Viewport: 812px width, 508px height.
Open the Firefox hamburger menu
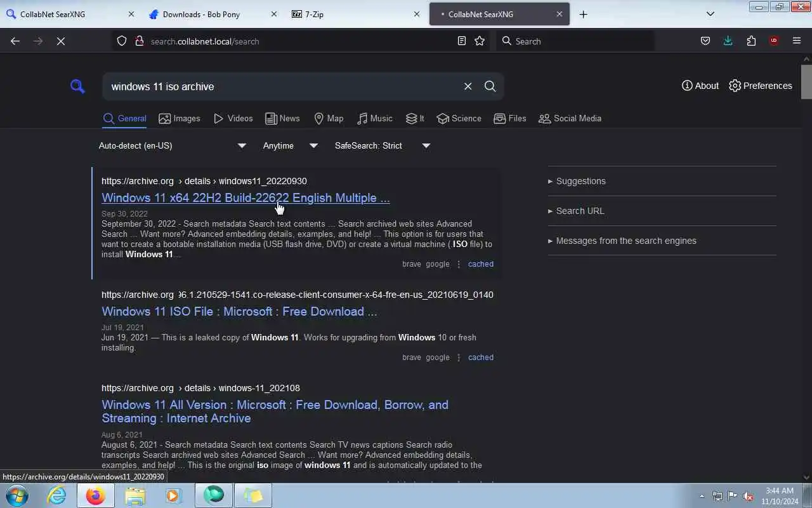click(797, 41)
